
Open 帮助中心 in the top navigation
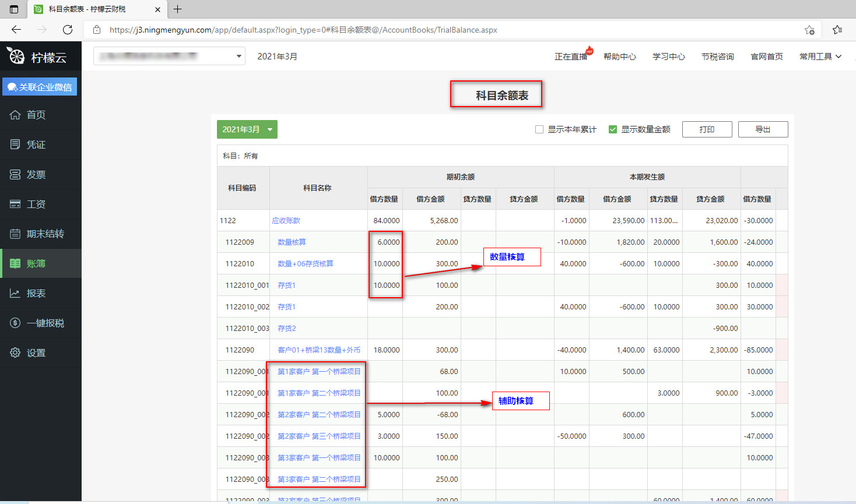point(619,57)
